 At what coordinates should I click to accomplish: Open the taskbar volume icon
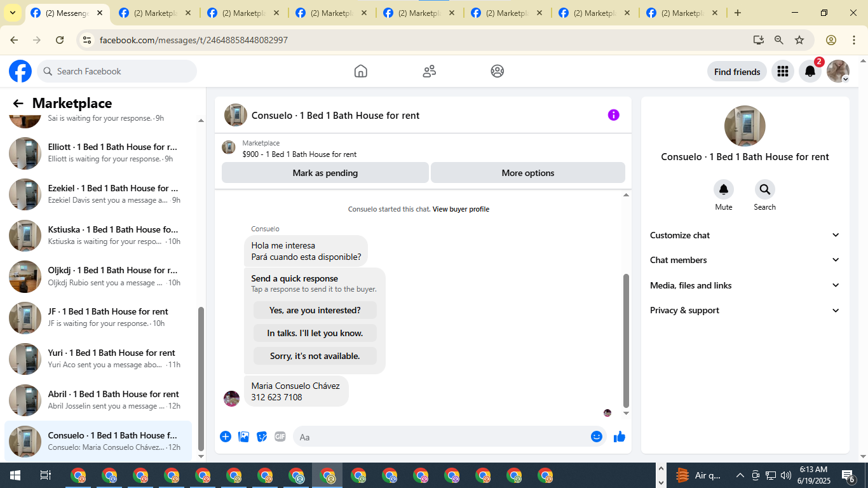coord(786,475)
